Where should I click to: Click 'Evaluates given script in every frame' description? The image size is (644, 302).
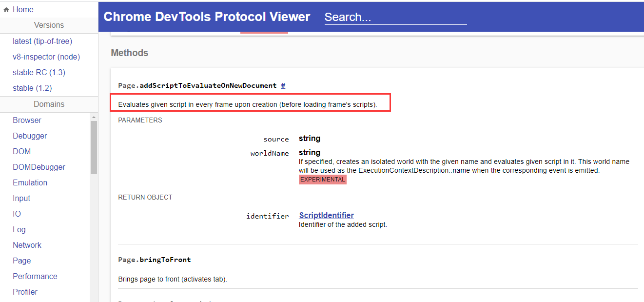(248, 104)
